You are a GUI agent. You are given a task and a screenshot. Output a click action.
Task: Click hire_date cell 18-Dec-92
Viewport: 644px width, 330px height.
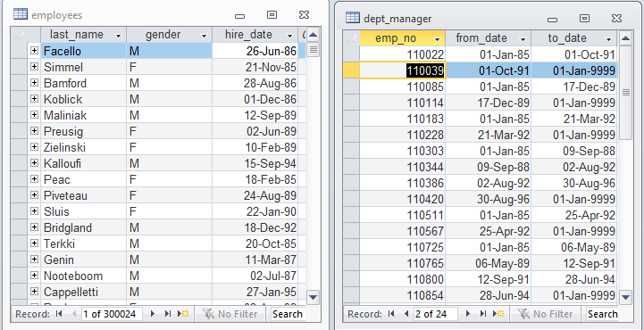click(255, 227)
